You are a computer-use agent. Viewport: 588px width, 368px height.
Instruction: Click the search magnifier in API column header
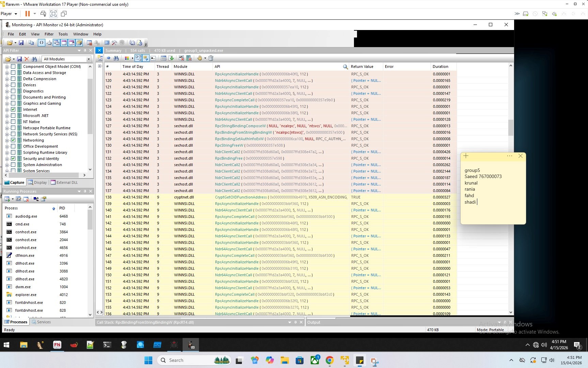[x=345, y=67]
